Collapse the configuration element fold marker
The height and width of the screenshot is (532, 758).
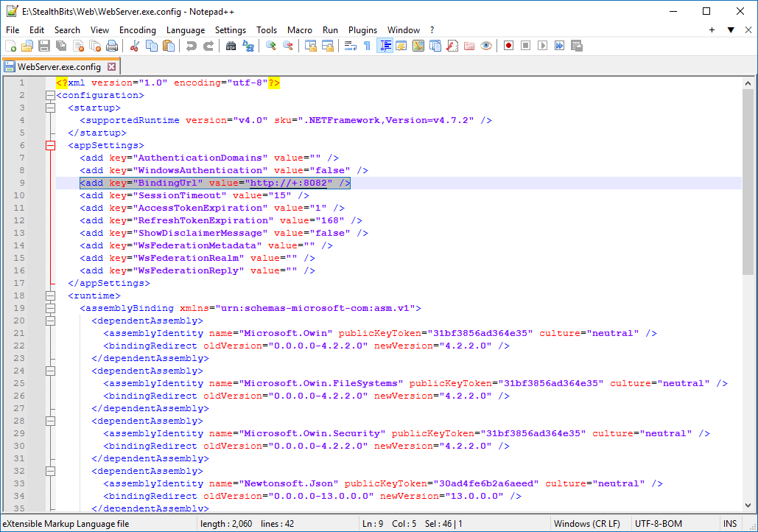pos(50,95)
